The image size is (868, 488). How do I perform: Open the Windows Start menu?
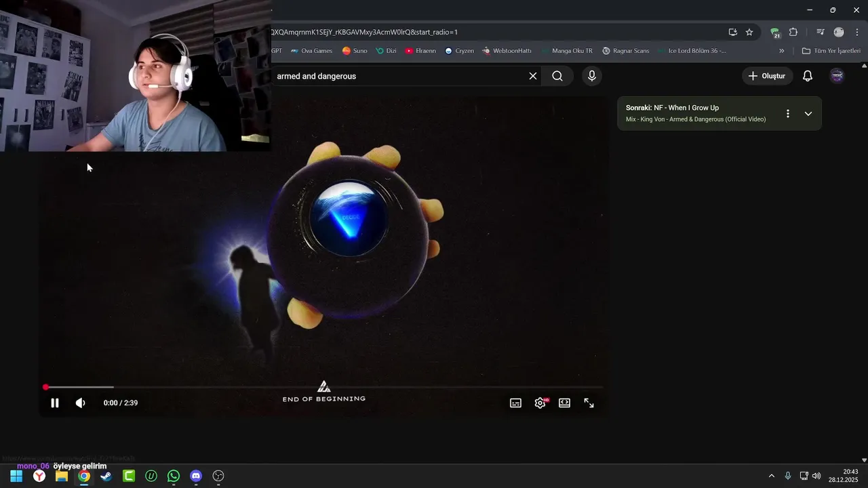(16, 476)
